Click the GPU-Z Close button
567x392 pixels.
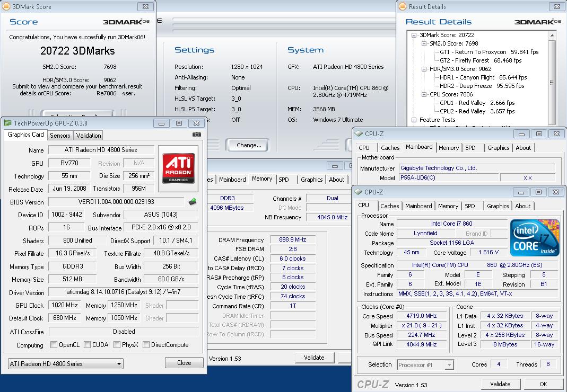tap(184, 363)
